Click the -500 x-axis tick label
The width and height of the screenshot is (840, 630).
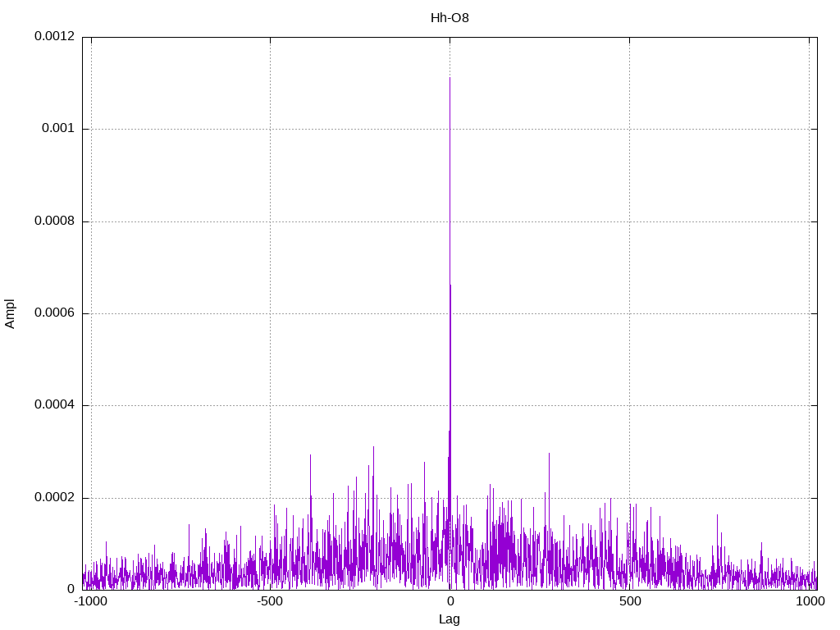tap(269, 601)
